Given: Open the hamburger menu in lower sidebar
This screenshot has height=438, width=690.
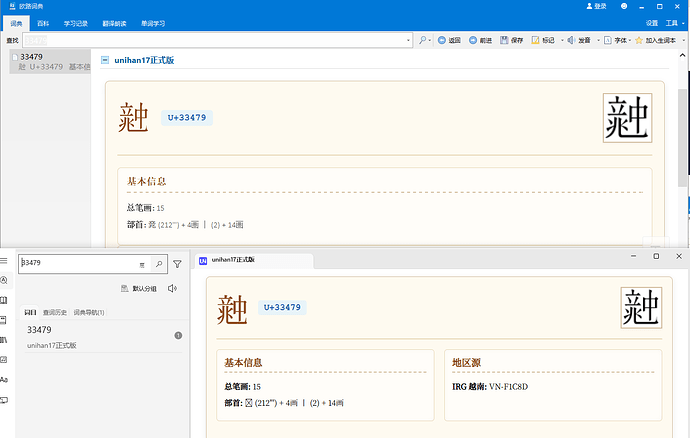Looking at the screenshot, I should pyautogui.click(x=5, y=262).
